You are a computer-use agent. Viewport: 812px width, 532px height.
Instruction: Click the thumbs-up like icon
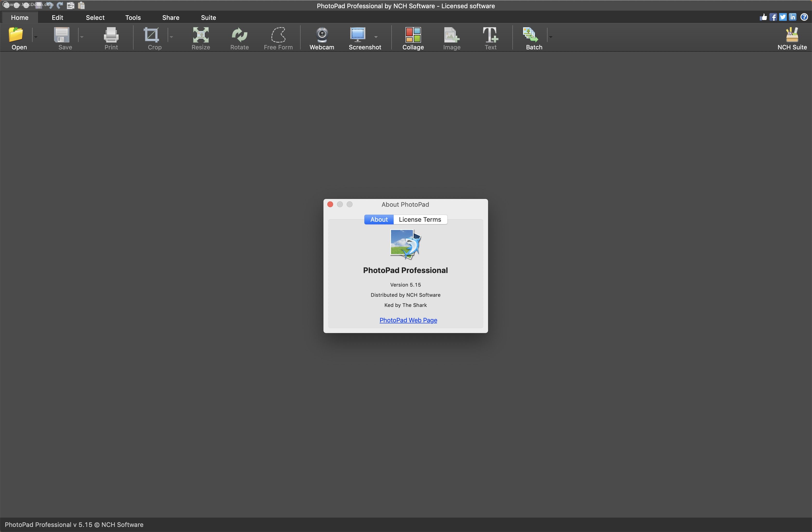coord(763,17)
